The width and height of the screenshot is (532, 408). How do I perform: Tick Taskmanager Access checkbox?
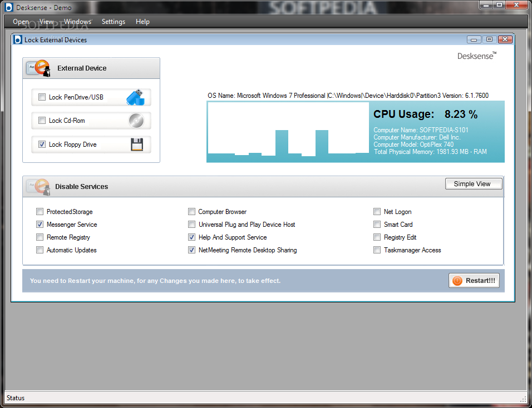[x=377, y=250]
